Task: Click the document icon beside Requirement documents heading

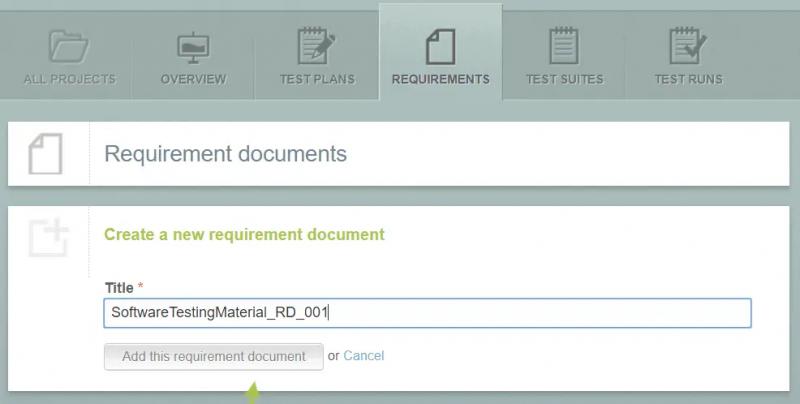Action: point(47,155)
